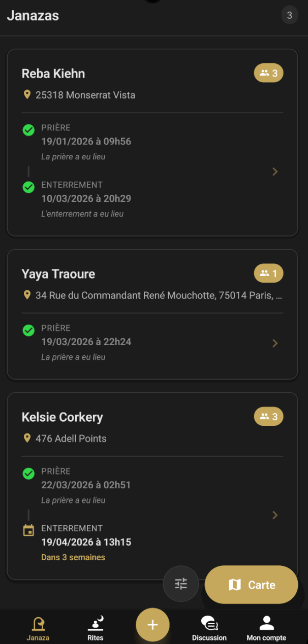This screenshot has width=308, height=644.
Task: Tap the participants badge on Reba Kiehn's card
Action: 268,73
